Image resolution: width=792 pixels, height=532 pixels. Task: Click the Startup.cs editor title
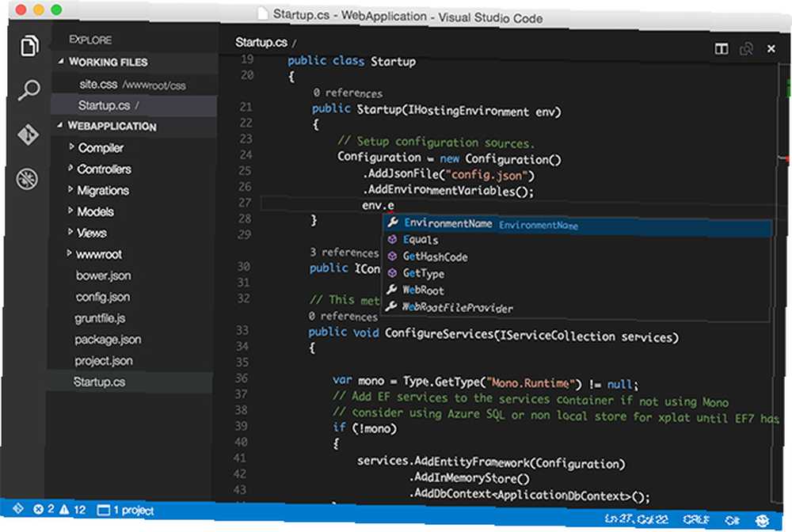[261, 43]
